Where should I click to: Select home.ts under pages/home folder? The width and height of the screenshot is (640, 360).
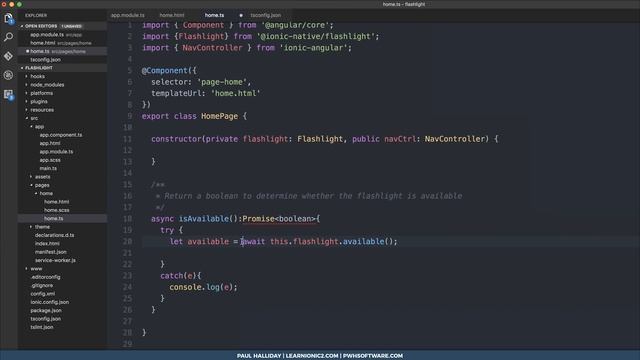pos(53,218)
